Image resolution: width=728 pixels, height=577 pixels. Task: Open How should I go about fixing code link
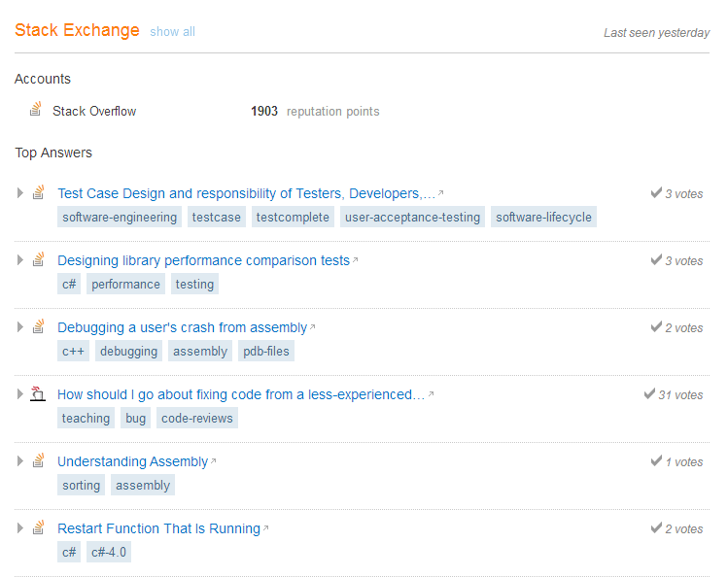(x=241, y=394)
